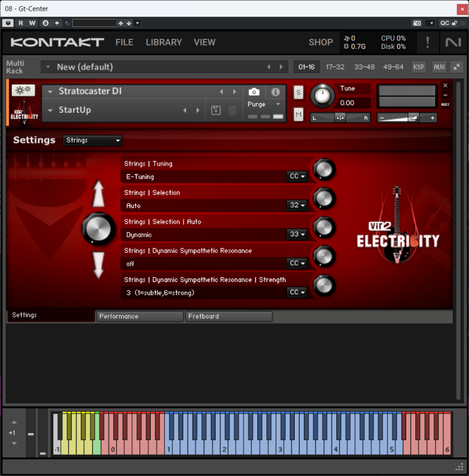The width and height of the screenshot is (469, 476).
Task: Select the 17-32 channel page button
Action: coord(335,67)
